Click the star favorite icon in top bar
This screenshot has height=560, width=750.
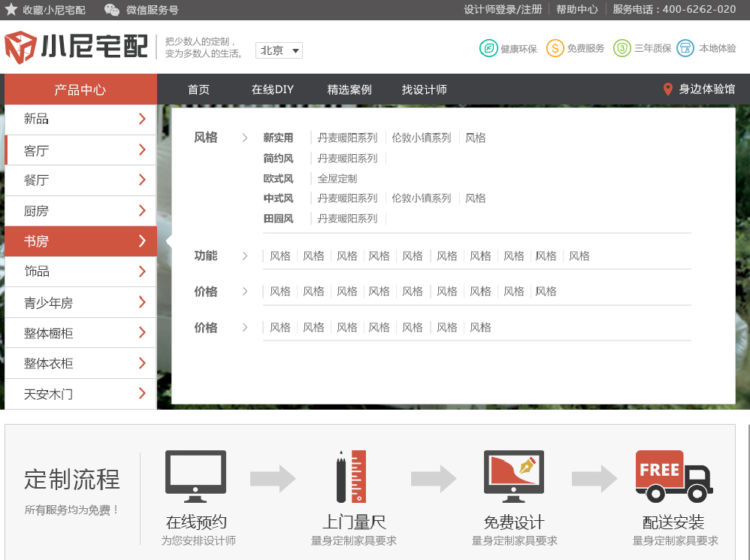click(11, 10)
